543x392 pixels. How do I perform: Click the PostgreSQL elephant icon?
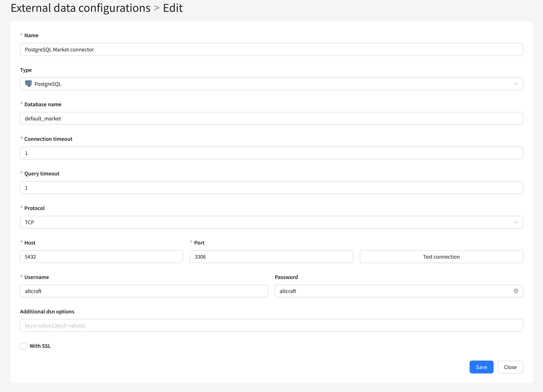click(x=28, y=84)
